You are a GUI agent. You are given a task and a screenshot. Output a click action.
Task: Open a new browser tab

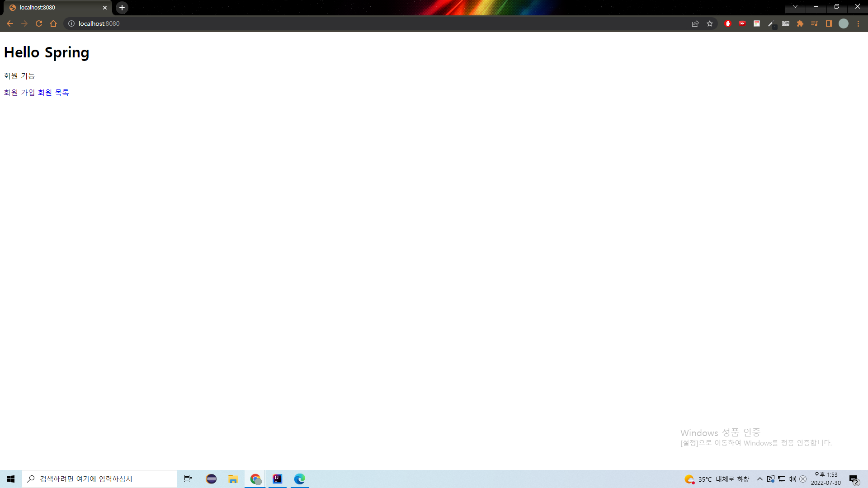122,8
